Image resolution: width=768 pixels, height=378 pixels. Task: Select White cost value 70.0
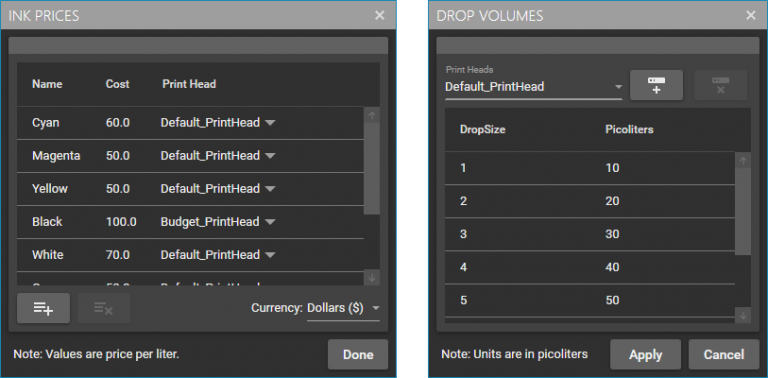pyautogui.click(x=118, y=255)
